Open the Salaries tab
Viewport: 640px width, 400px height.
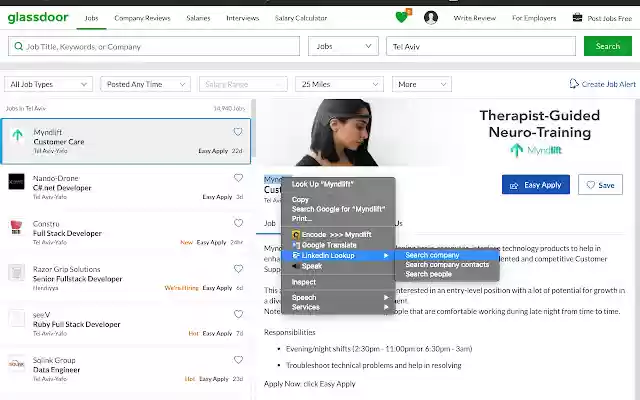coord(198,18)
